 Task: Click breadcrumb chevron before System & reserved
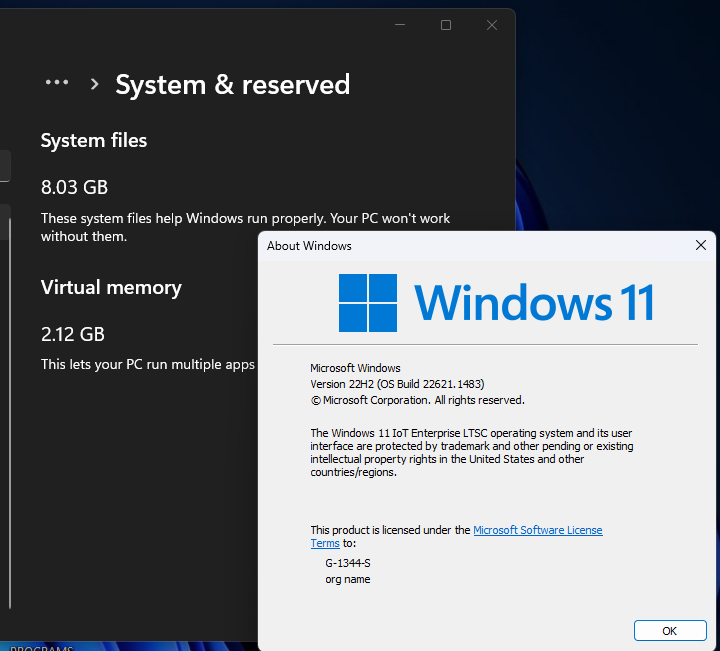tap(94, 84)
